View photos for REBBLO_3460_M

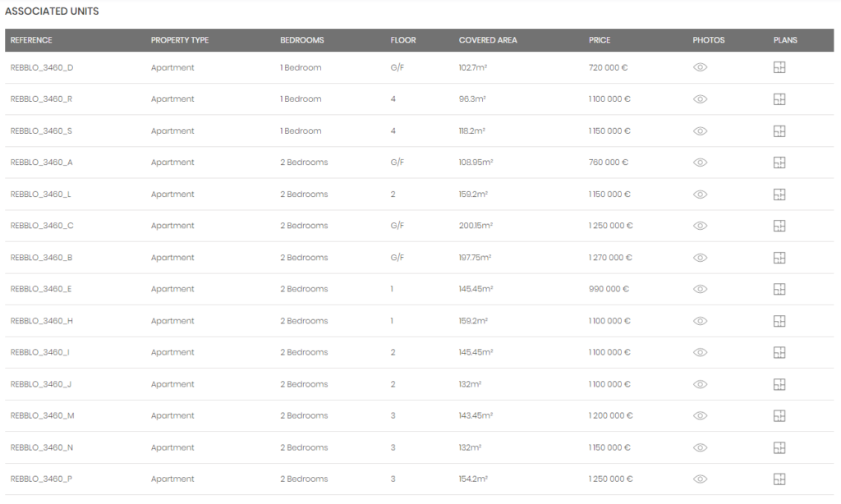[x=700, y=416]
